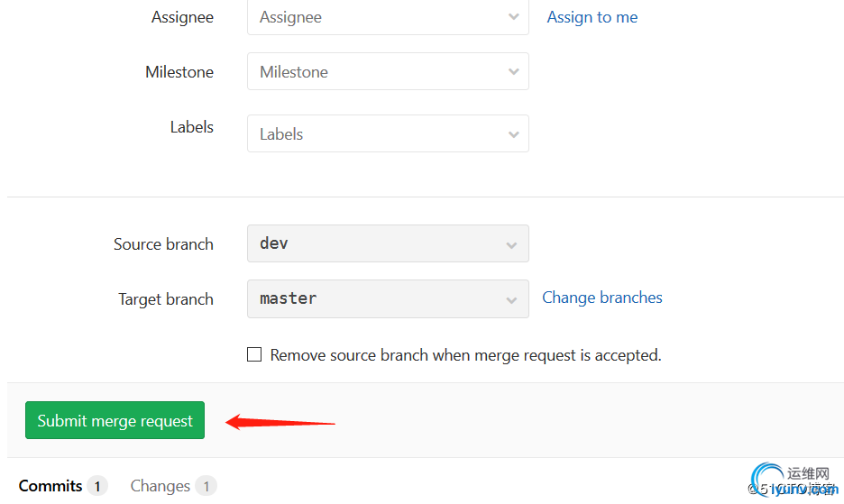Click the Commits count badge
Viewport: 844px width, 504px height.
(x=97, y=487)
